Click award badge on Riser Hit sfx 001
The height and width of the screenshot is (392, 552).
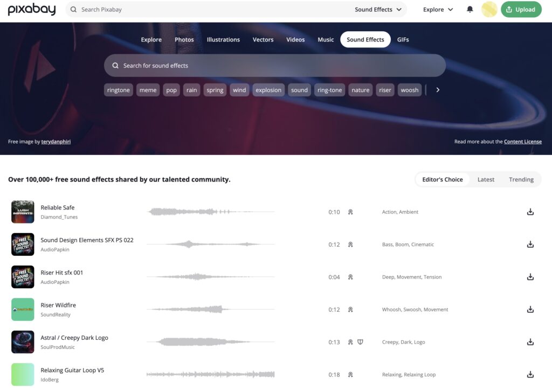tap(350, 277)
